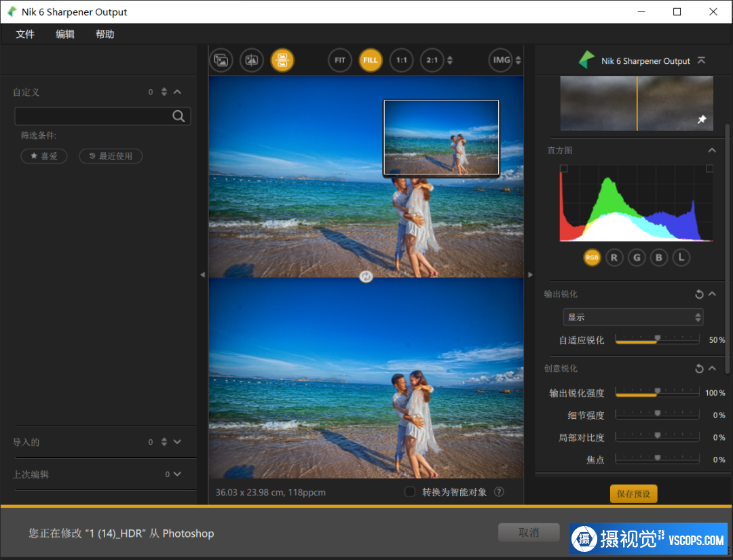This screenshot has width=733, height=560.
Task: Adjust the 细节强度 slider
Action: click(657, 415)
